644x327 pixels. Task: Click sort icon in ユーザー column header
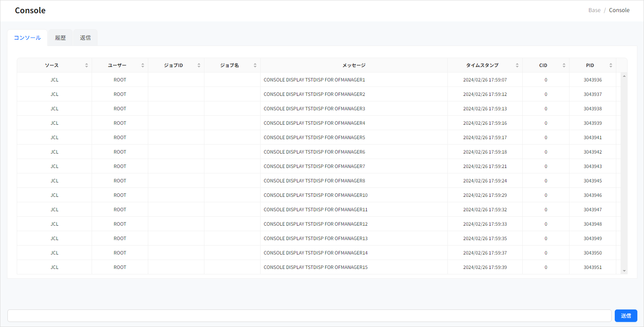point(143,65)
